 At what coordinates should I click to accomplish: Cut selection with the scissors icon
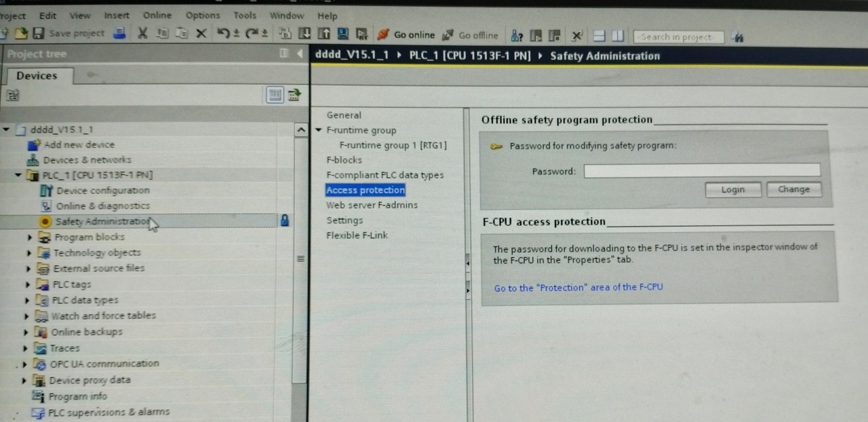point(142,33)
